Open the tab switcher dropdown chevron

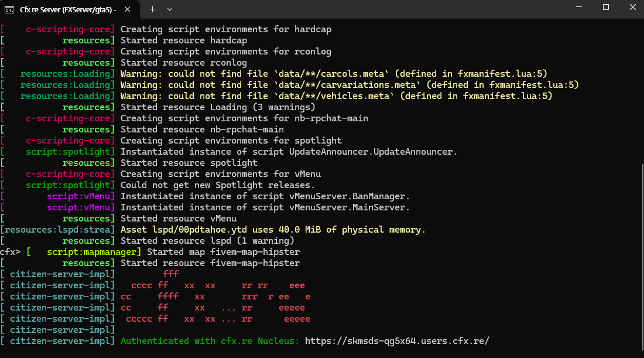tap(170, 9)
